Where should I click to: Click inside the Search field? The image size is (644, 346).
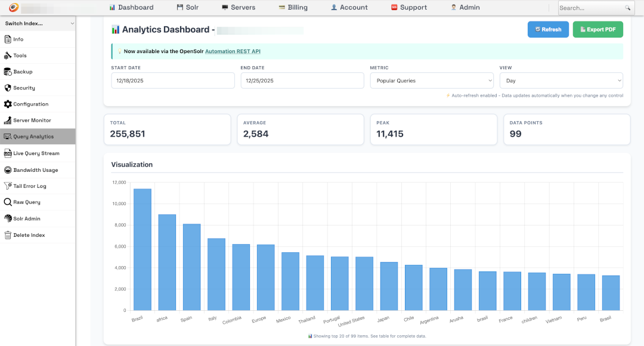click(593, 7)
